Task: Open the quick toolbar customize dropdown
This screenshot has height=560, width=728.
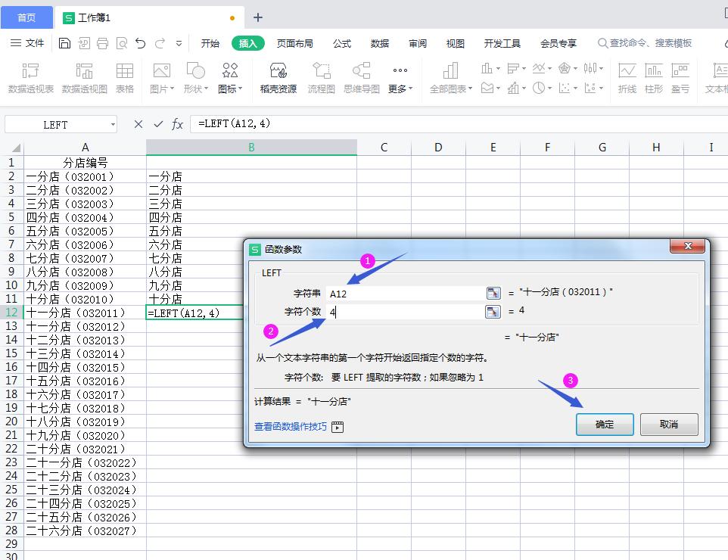Action: pyautogui.click(x=179, y=44)
